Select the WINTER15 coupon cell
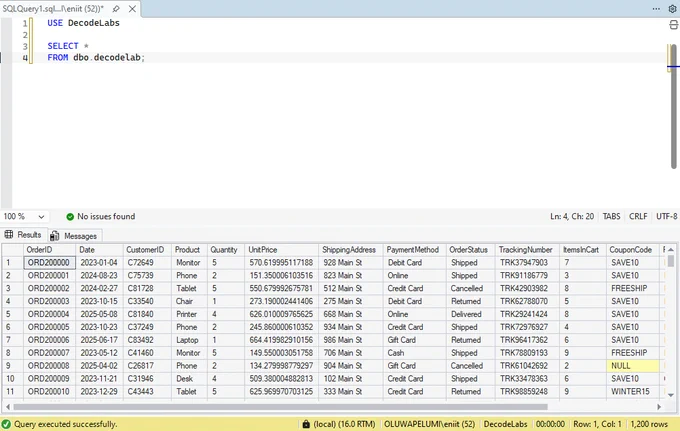The width and height of the screenshot is (680, 431). click(x=633, y=392)
